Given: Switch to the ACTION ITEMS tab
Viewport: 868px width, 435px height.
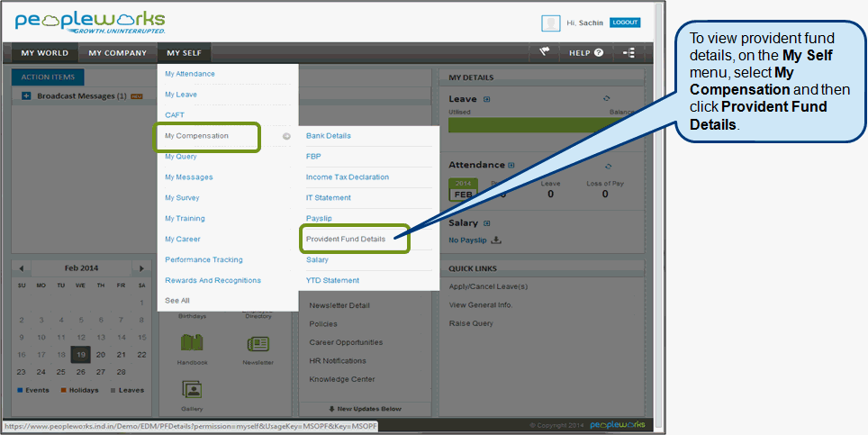Looking at the screenshot, I should pyautogui.click(x=48, y=77).
